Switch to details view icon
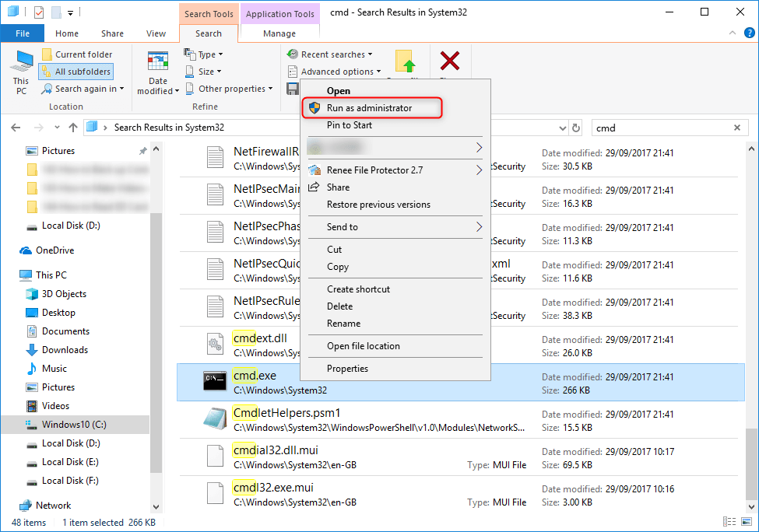This screenshot has width=759, height=532. tap(729, 522)
